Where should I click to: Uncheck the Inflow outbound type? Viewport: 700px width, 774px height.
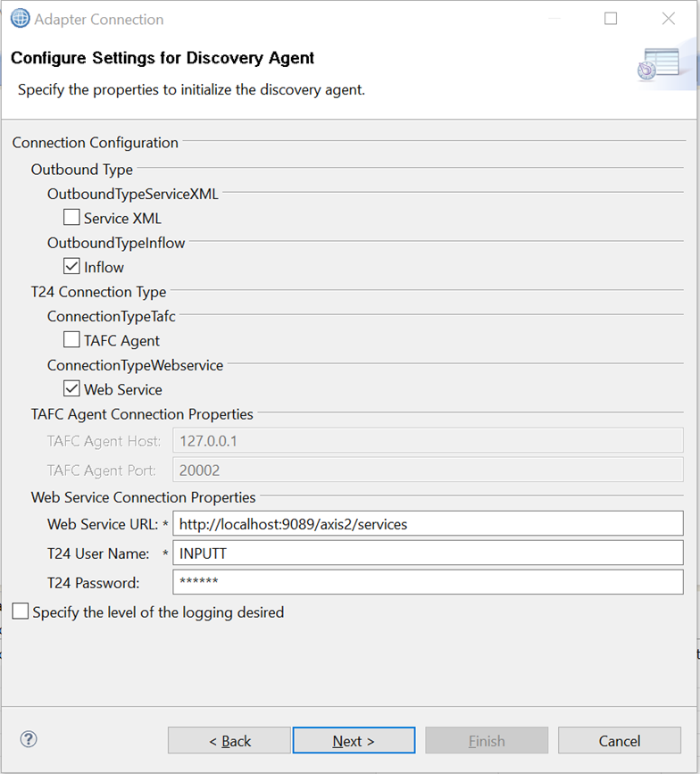tap(71, 267)
